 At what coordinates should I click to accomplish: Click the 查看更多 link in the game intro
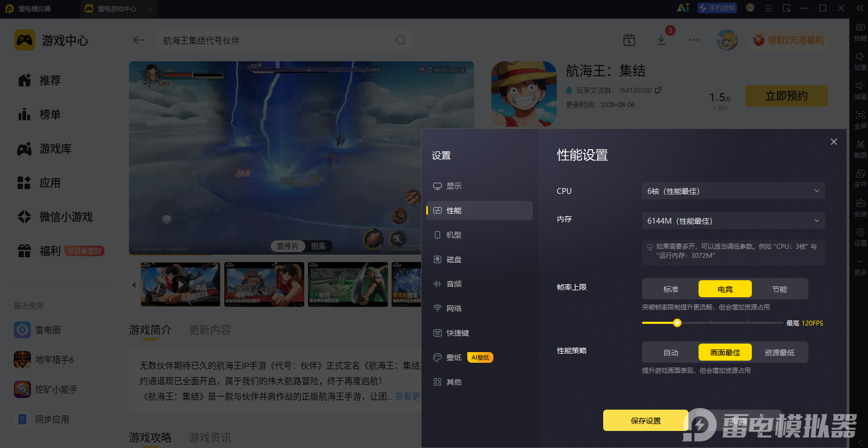(x=408, y=396)
